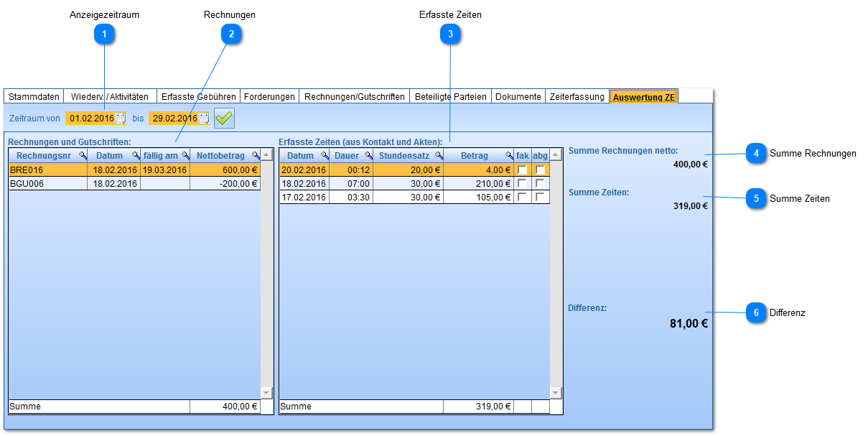
Task: Click the 105,00 € Betrag cell
Action: pos(479,197)
